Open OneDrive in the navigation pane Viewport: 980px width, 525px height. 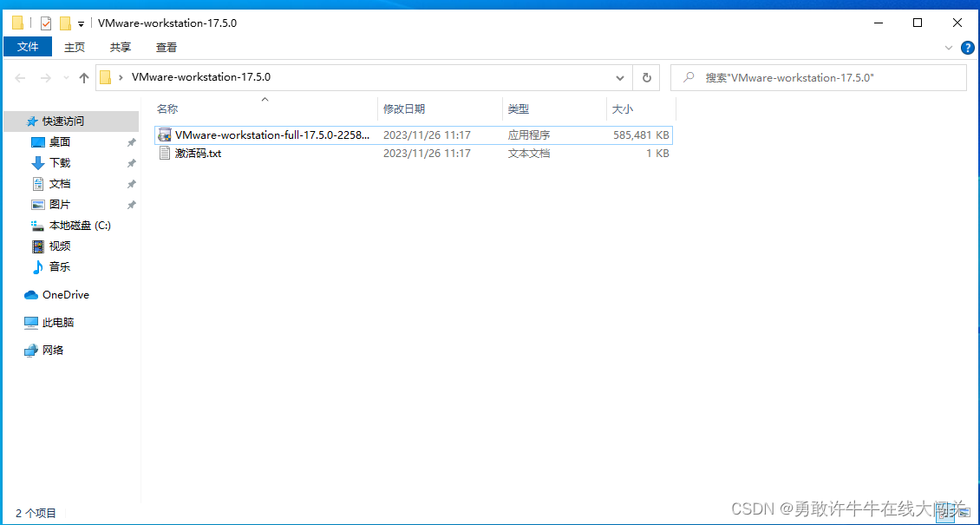tap(66, 294)
